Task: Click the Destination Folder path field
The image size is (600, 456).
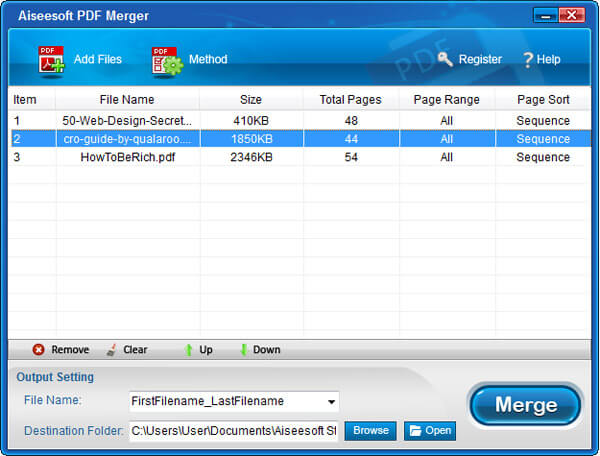Action: click(234, 431)
